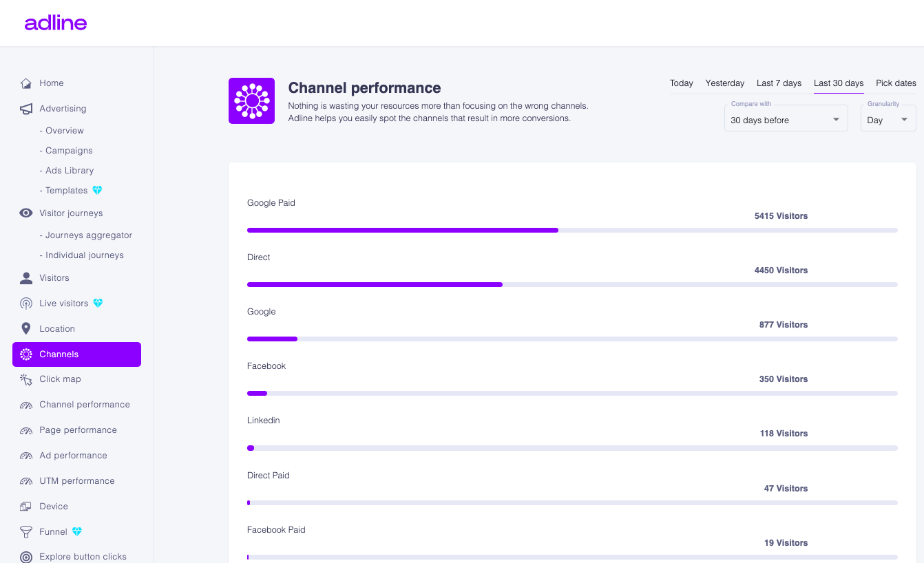Image resolution: width=924 pixels, height=563 pixels.
Task: Click the Linkedin channel label
Action: (264, 421)
